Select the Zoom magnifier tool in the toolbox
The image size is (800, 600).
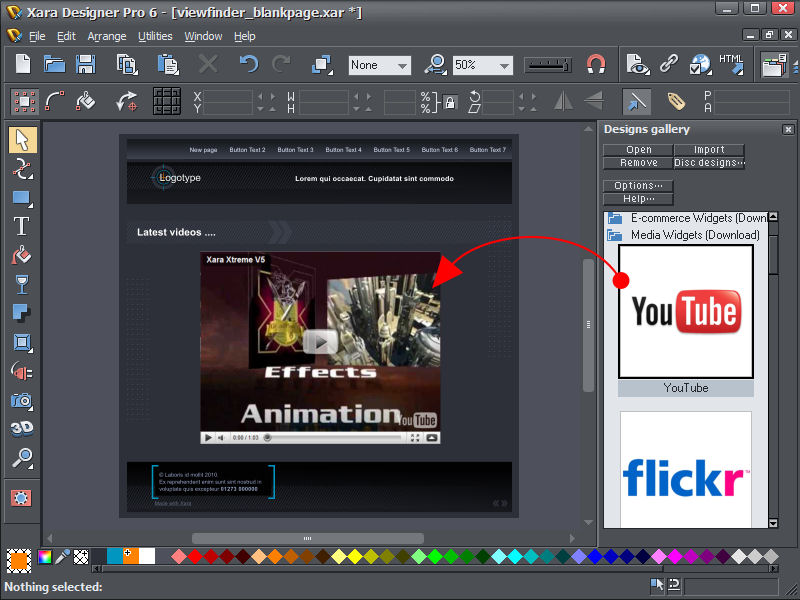click(22, 458)
